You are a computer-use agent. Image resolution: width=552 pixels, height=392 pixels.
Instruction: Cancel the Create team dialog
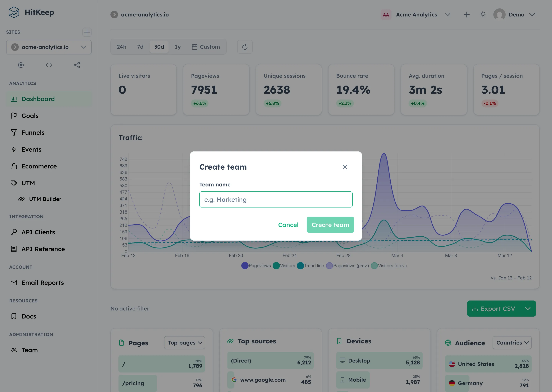click(x=288, y=225)
